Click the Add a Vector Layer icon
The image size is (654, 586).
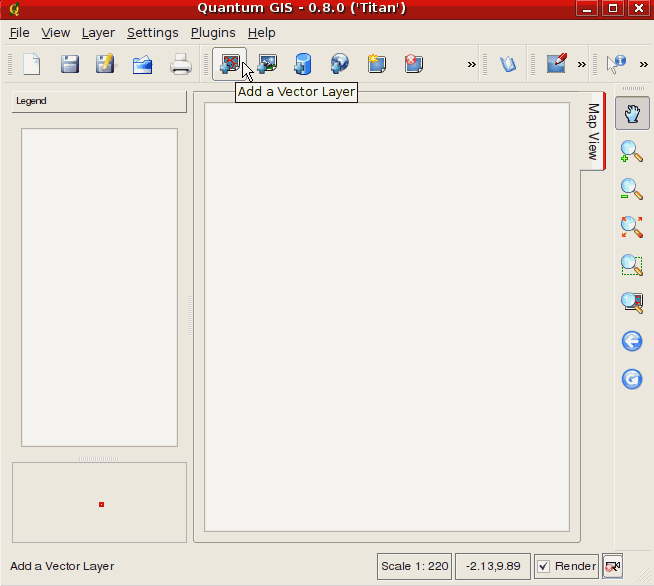click(229, 64)
